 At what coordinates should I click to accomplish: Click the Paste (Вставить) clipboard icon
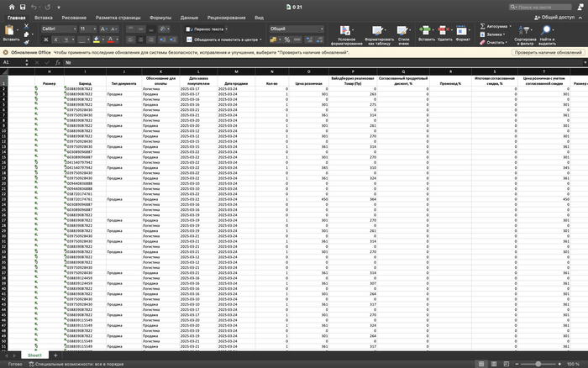[11, 31]
